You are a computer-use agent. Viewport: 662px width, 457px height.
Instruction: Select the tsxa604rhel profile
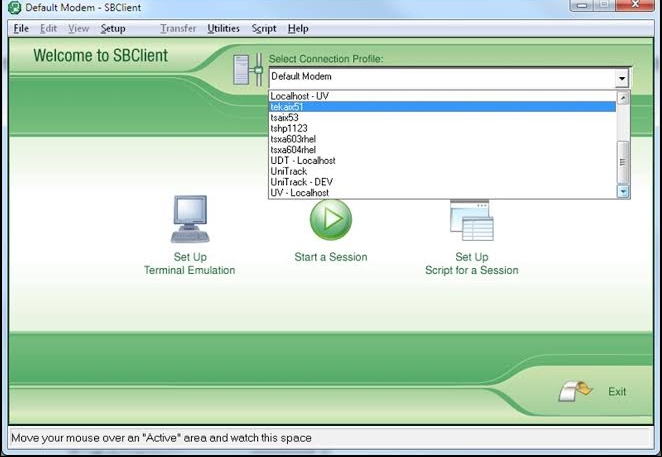tap(442, 150)
